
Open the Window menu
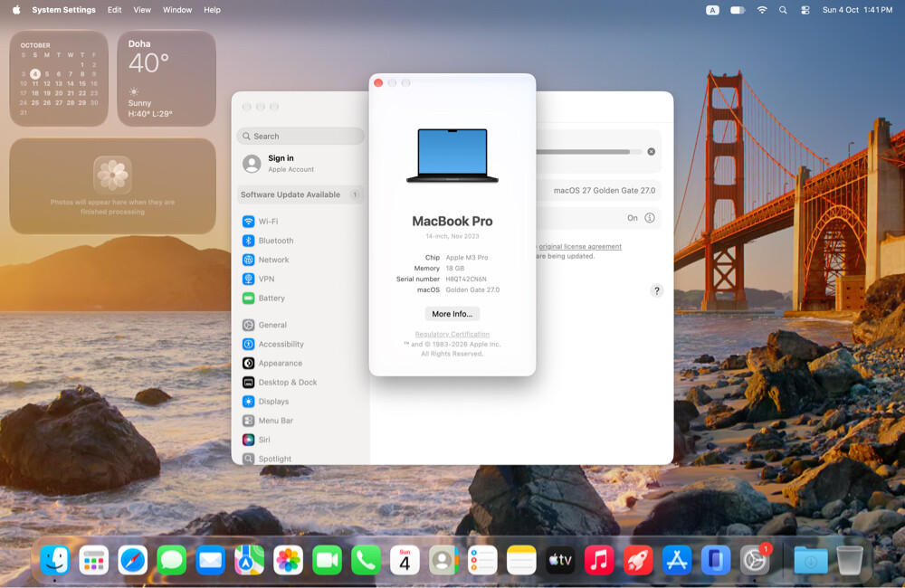point(177,10)
